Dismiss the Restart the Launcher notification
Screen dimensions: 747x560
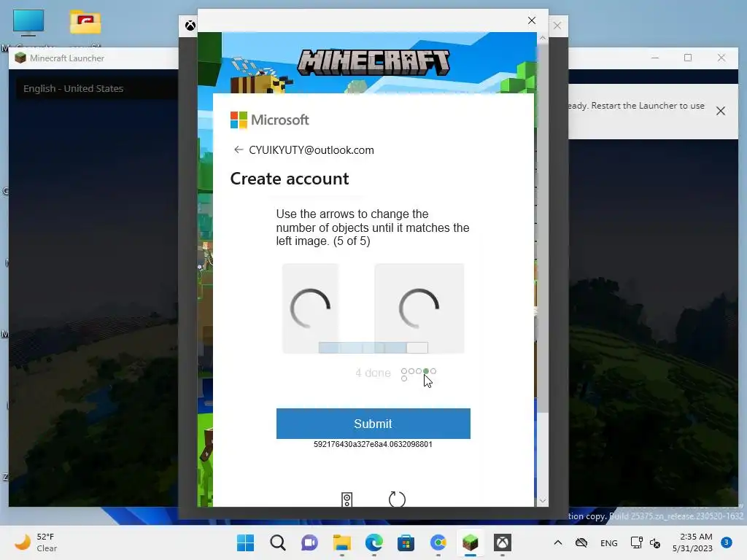[720, 111]
